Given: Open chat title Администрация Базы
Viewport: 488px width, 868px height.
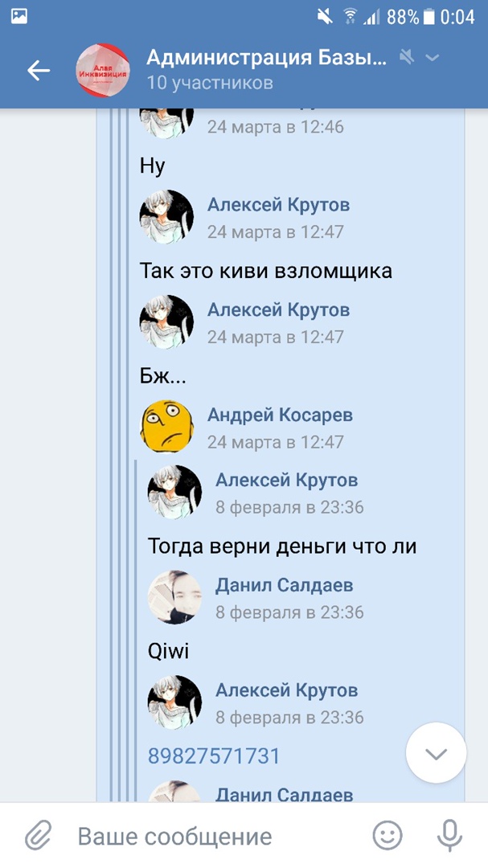Looking at the screenshot, I should (266, 58).
